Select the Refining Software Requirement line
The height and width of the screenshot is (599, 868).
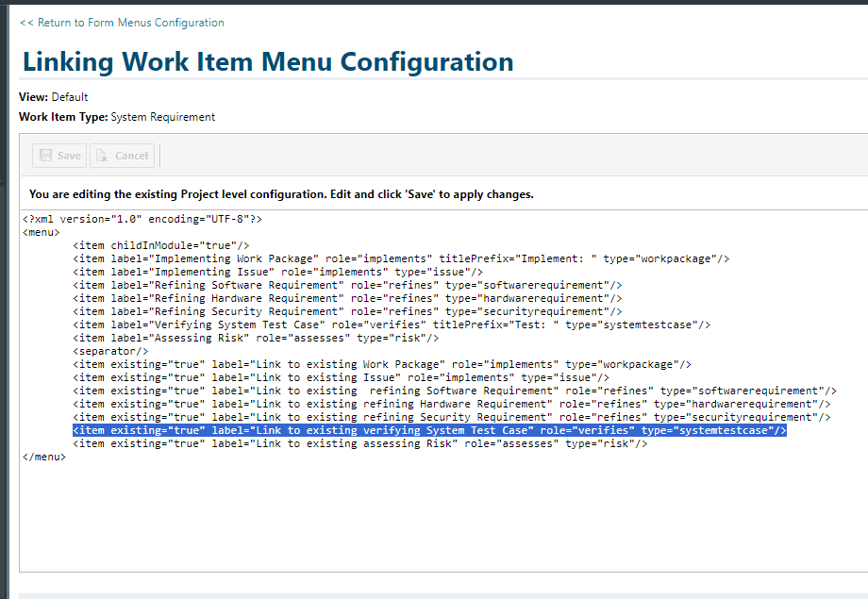pyautogui.click(x=347, y=285)
